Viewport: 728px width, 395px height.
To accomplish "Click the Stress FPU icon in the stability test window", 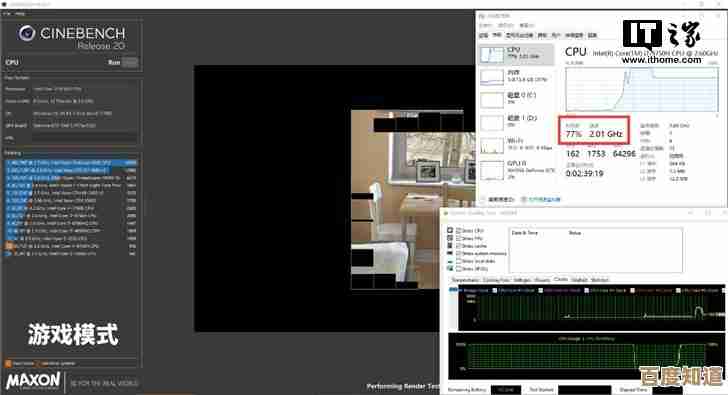I will (x=450, y=238).
